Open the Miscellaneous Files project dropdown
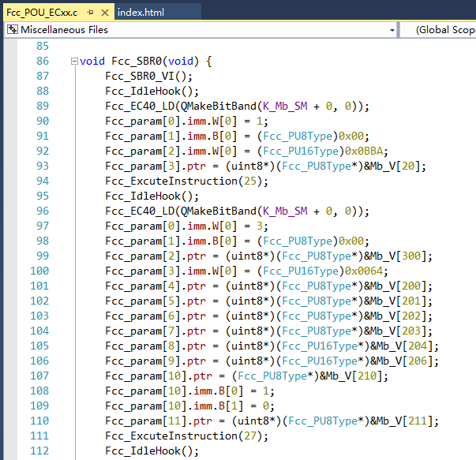The image size is (476, 460). point(392,30)
